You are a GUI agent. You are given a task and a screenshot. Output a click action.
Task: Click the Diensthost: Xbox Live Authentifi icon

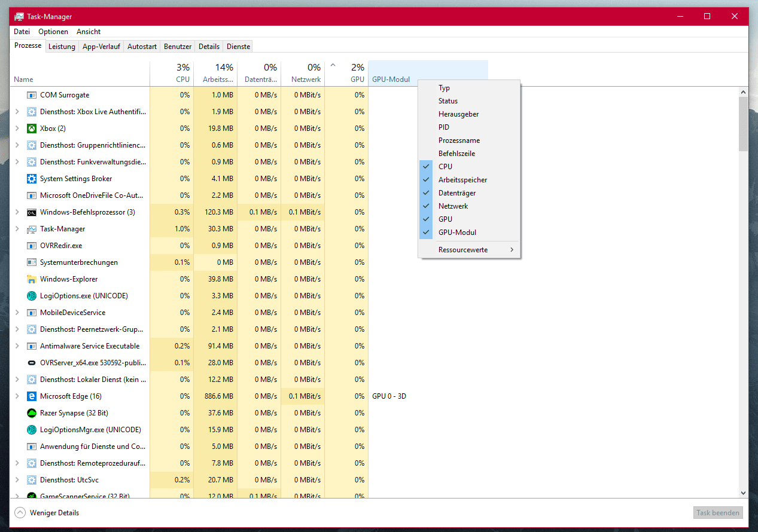click(32, 112)
